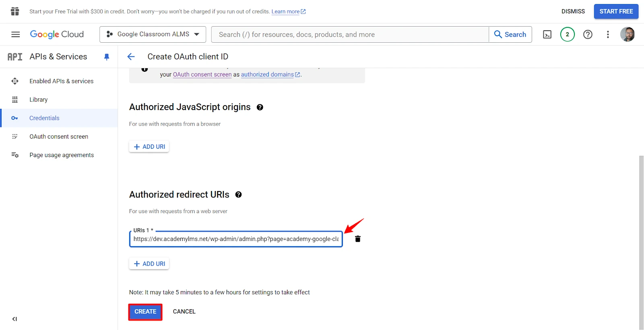Click the Library grid icon
Viewport: 644px width, 330px height.
pyautogui.click(x=15, y=100)
